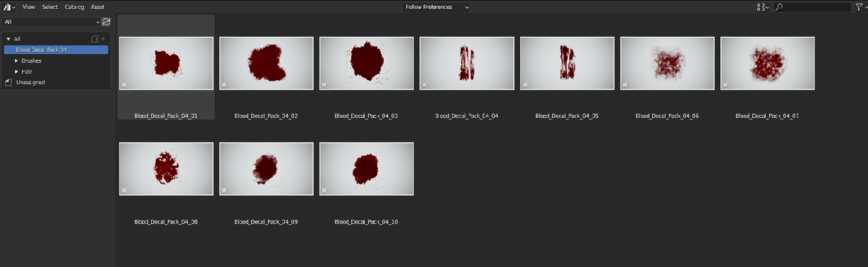Select the Blood_Decal_Pack_04_03 thumbnail
868x267 pixels.
pos(367,63)
